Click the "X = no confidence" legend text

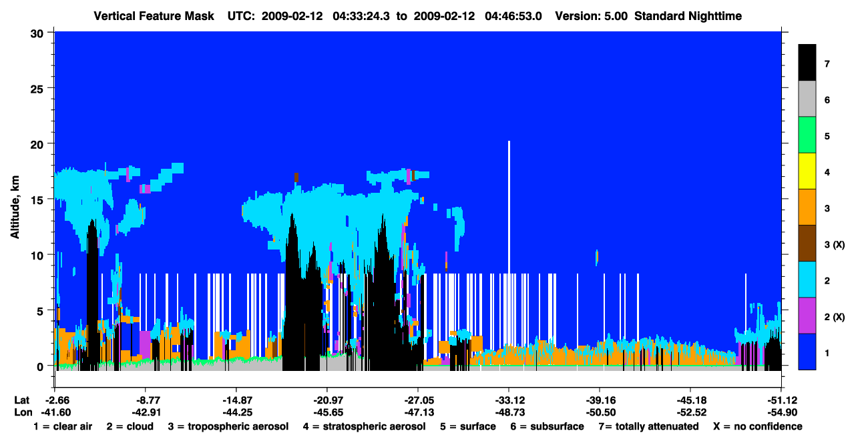pyautogui.click(x=758, y=426)
